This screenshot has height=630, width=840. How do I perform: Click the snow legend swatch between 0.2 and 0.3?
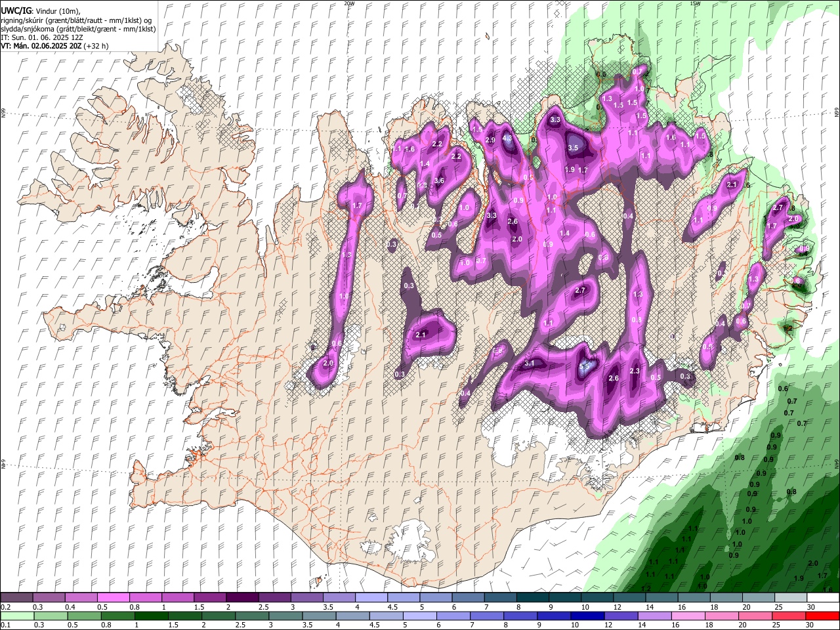click(x=17, y=597)
